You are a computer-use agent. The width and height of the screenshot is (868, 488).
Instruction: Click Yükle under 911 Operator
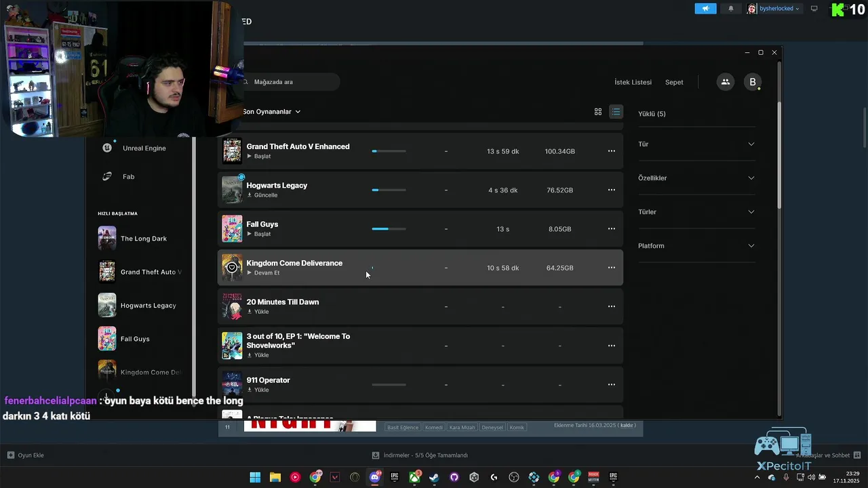[258, 390]
